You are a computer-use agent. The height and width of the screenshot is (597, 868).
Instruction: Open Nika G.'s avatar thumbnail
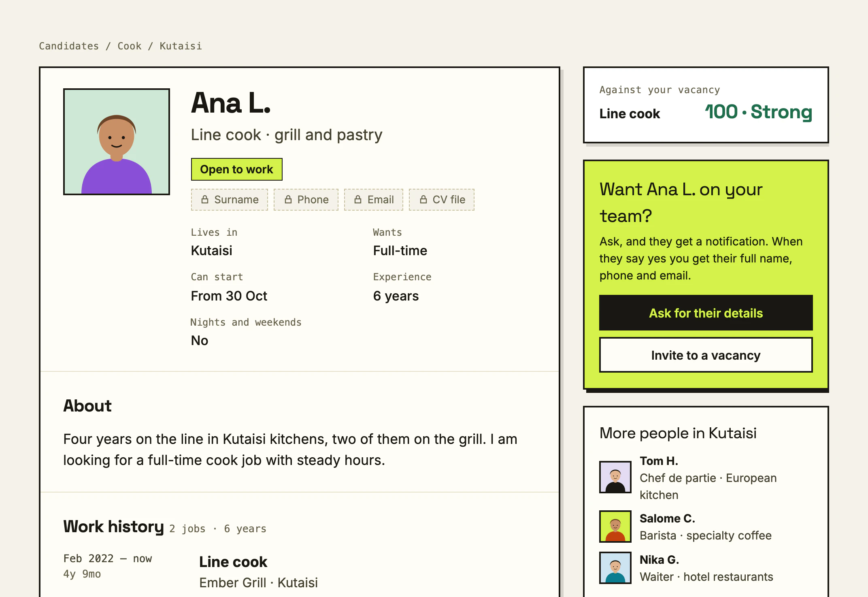pyautogui.click(x=615, y=568)
